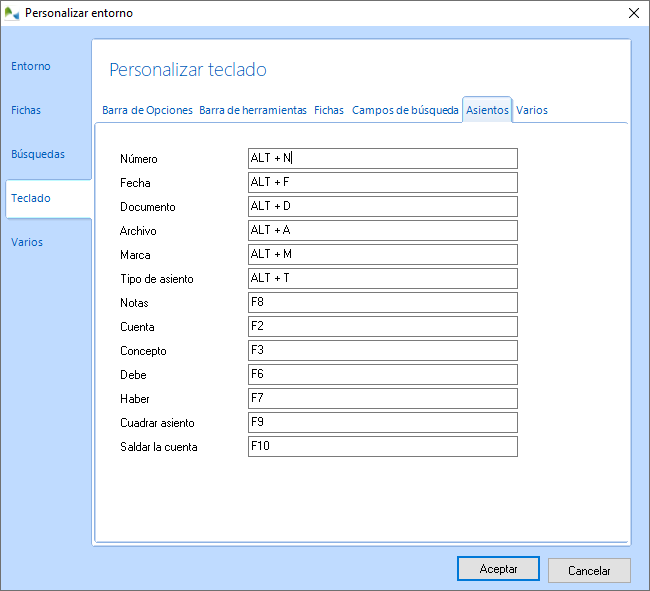
Task: Open the Varios tab next to Asientos
Action: point(531,110)
